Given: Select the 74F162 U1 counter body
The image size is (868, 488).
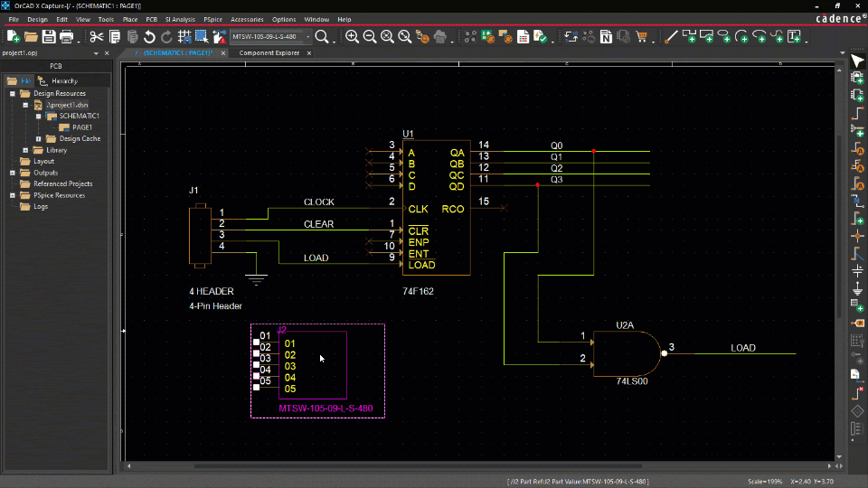Looking at the screenshot, I should [436, 208].
